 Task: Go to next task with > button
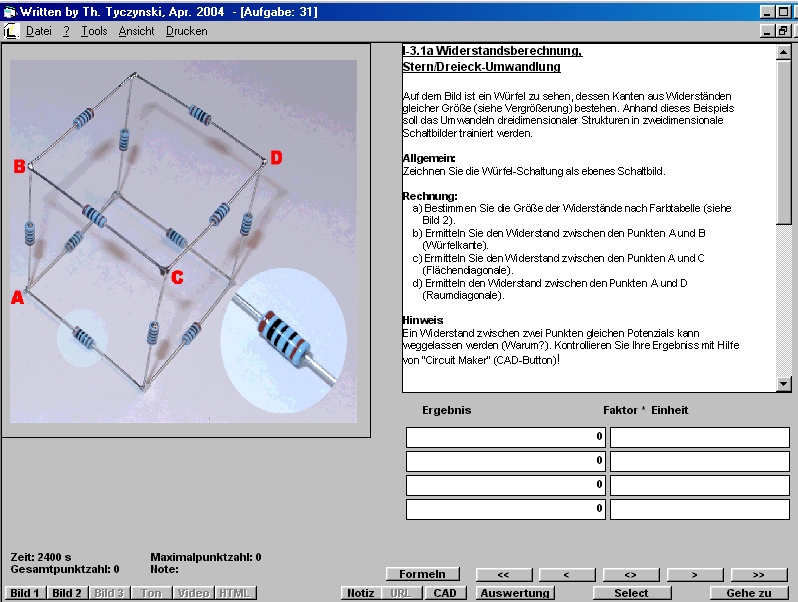[x=695, y=574]
